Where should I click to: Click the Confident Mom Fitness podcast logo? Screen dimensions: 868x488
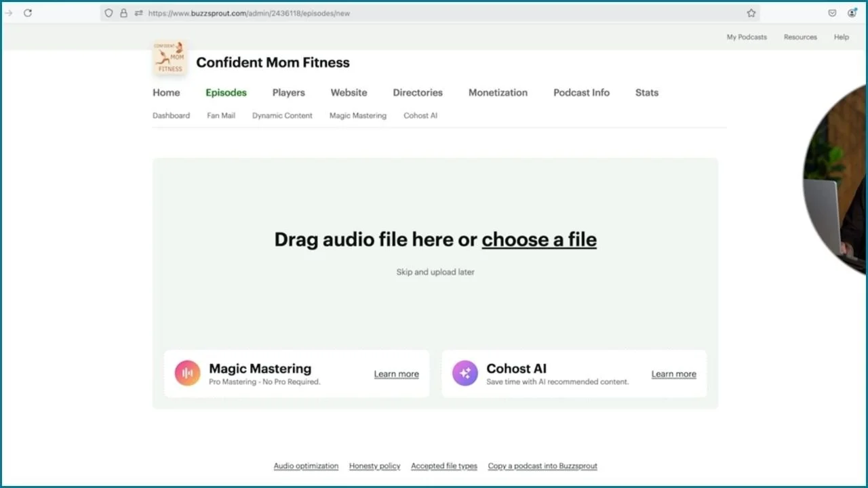169,59
